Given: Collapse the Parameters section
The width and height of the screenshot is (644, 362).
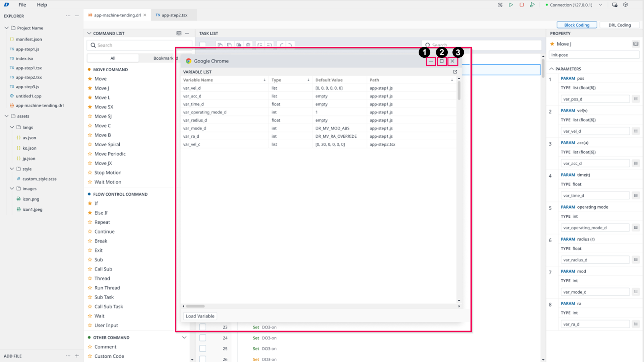Looking at the screenshot, I should coord(552,69).
